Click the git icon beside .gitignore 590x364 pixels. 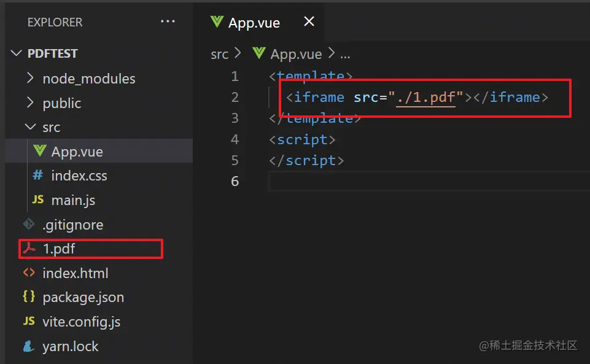(29, 224)
